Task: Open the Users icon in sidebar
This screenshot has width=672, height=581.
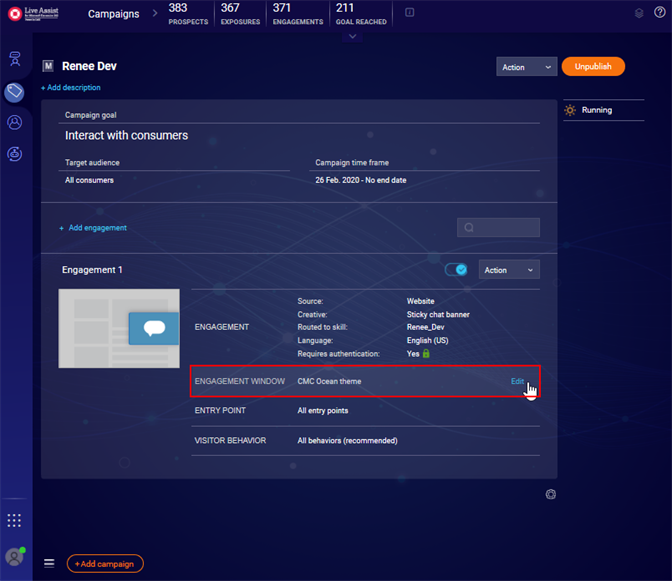Action: (x=15, y=122)
